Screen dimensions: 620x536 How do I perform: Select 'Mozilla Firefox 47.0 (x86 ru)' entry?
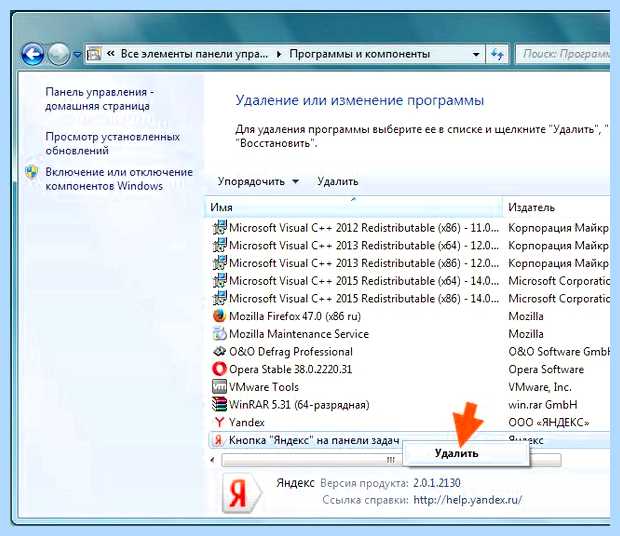(x=295, y=316)
